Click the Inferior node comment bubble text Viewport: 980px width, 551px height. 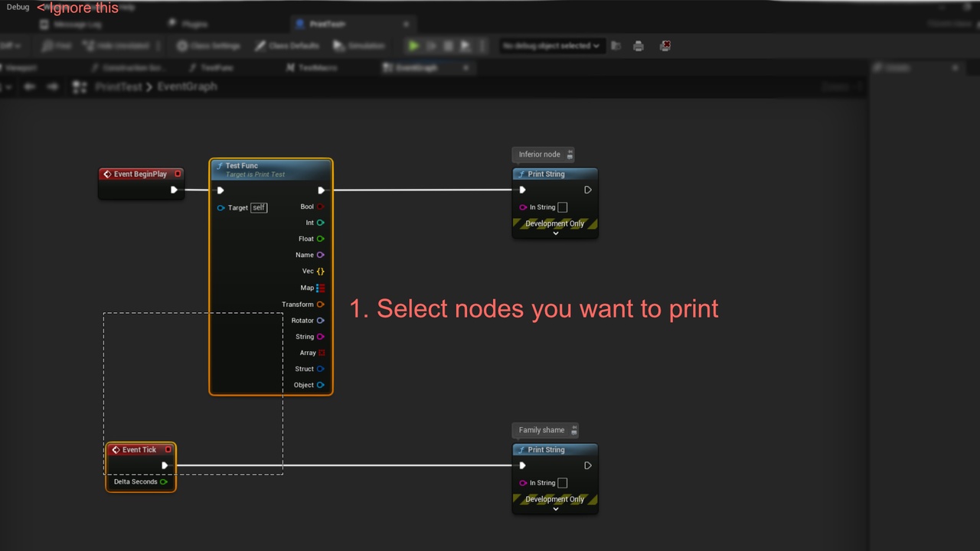pos(540,155)
